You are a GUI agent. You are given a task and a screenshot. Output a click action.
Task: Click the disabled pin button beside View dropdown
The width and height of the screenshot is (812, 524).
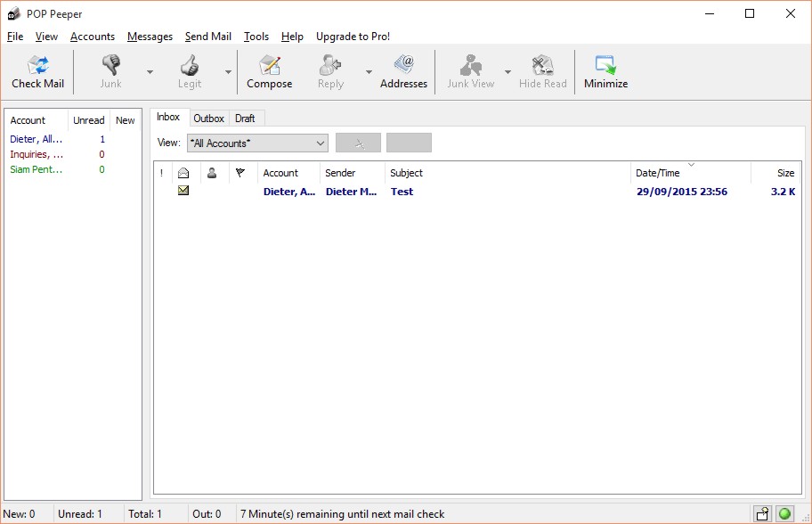point(358,143)
